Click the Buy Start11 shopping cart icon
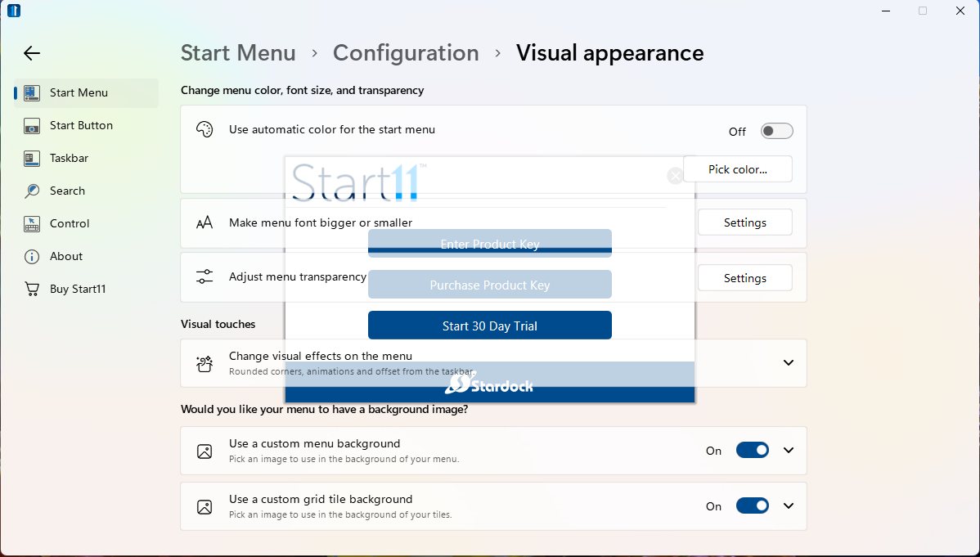The image size is (980, 557). [32, 289]
